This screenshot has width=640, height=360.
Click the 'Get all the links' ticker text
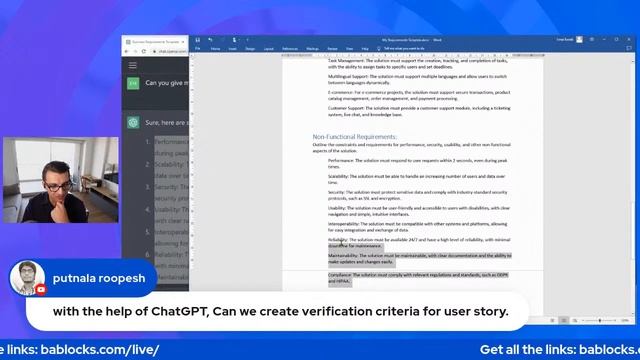pyautogui.click(x=527, y=350)
